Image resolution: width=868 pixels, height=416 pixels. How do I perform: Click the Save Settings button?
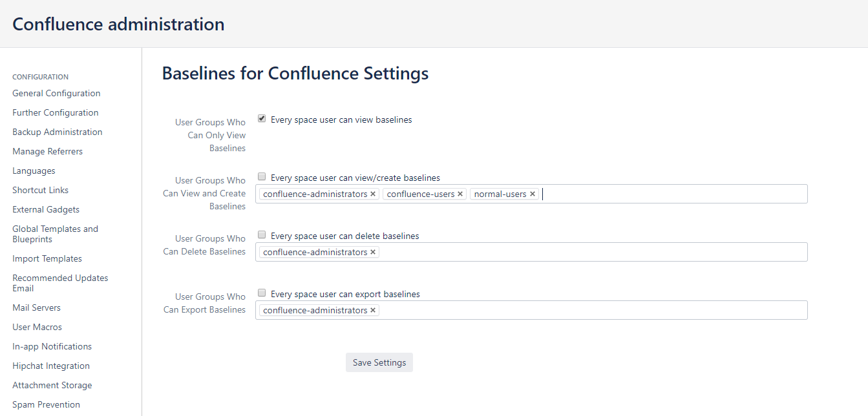pos(379,362)
